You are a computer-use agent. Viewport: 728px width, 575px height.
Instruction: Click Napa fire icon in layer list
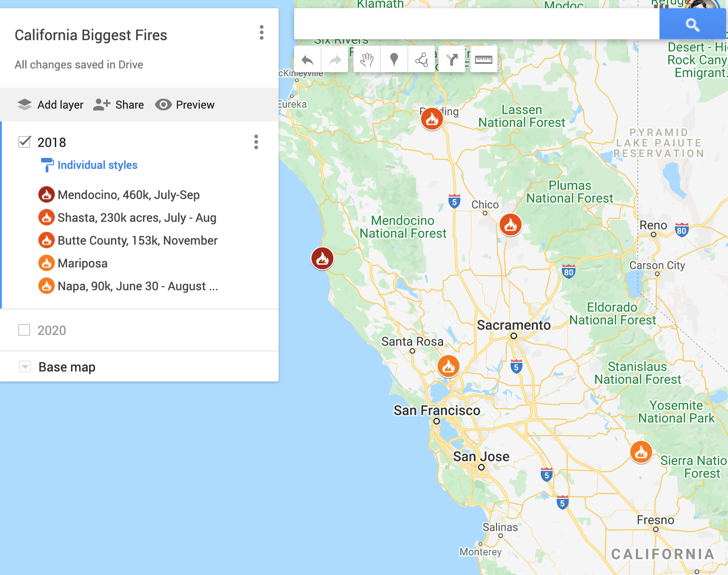[47, 286]
